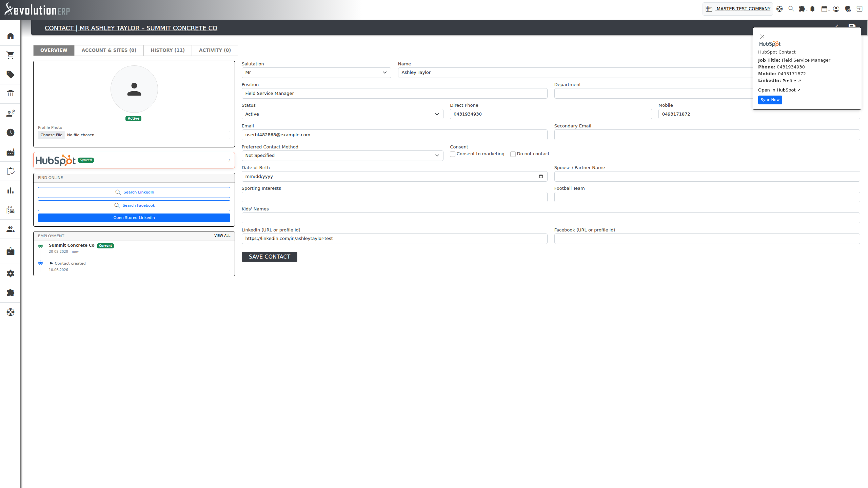
Task: Open the bar chart reports icon
Action: pyautogui.click(x=11, y=190)
